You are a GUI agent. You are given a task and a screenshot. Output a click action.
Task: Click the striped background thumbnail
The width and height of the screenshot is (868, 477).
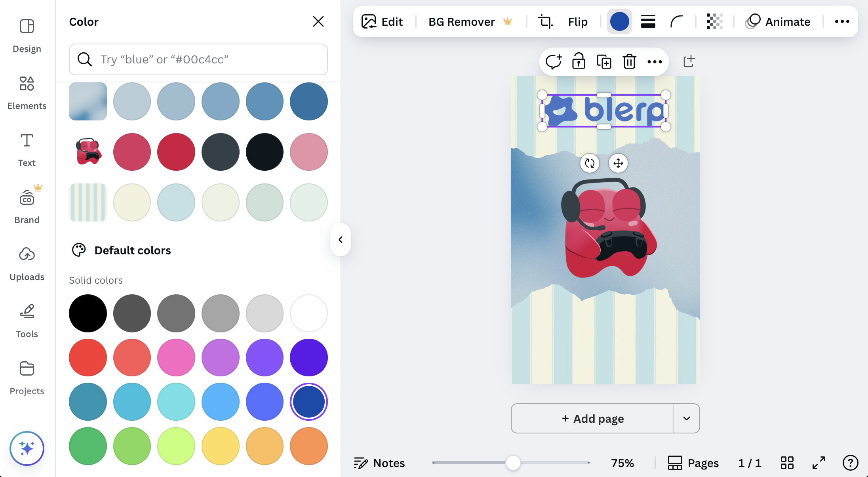(x=88, y=202)
